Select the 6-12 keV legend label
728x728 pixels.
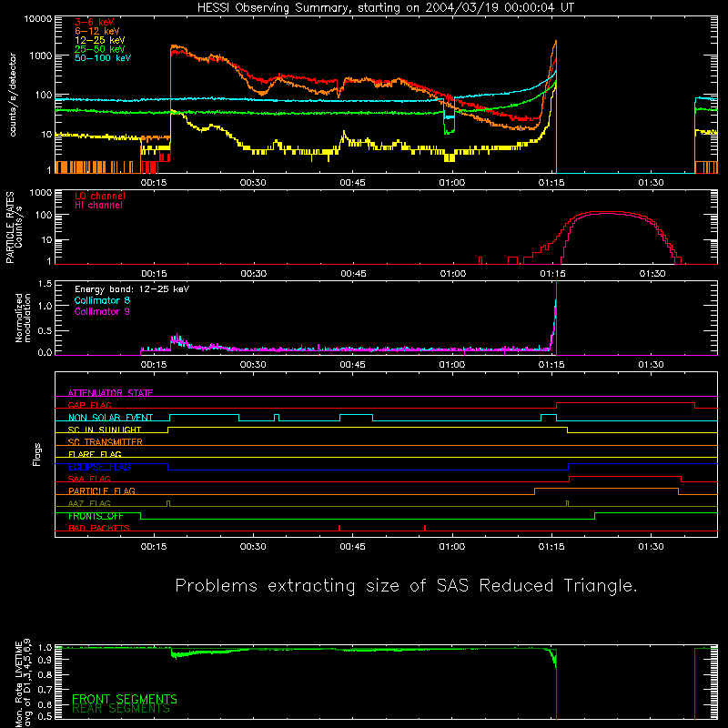(x=97, y=31)
